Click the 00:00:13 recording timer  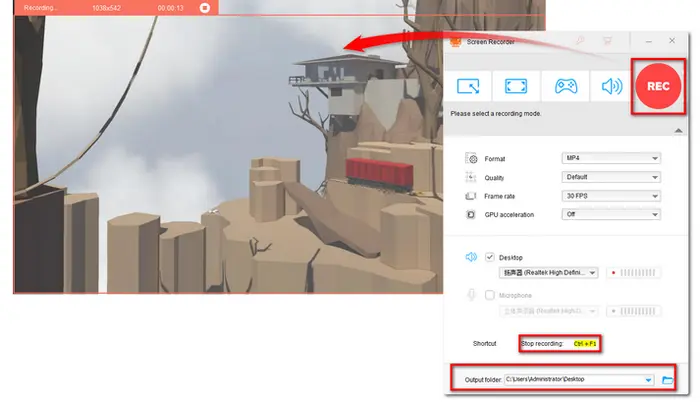point(171,8)
